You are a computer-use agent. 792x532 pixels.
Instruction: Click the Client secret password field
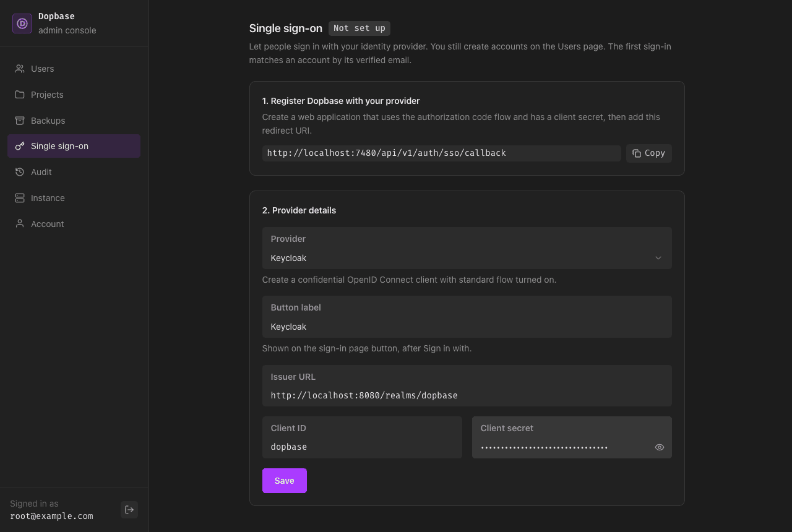pyautogui.click(x=572, y=437)
